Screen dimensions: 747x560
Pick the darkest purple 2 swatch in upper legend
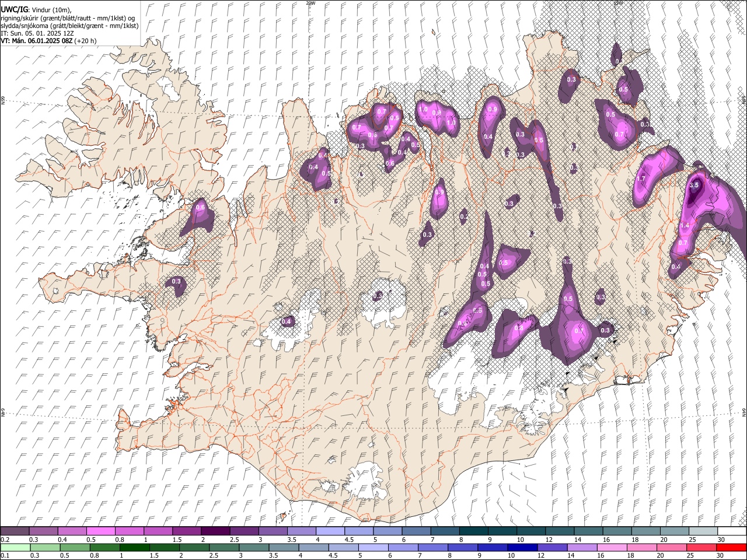pos(215,531)
